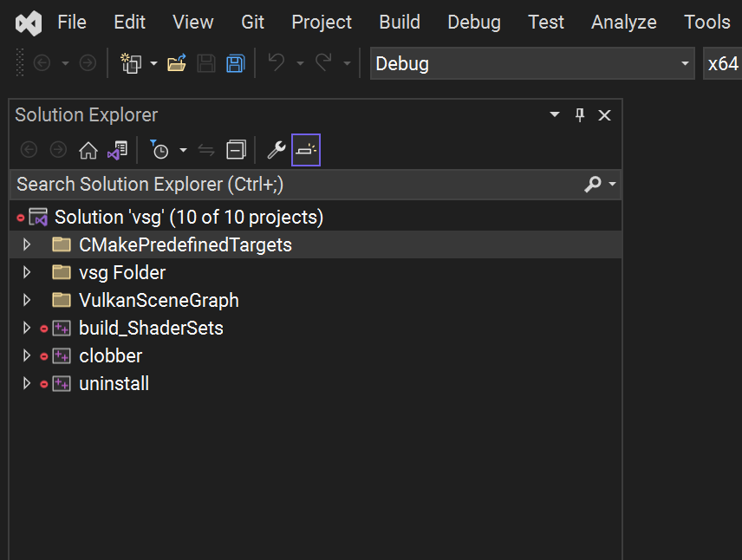Sync Solution Explorer with active document
The image size is (742, 560).
205,149
